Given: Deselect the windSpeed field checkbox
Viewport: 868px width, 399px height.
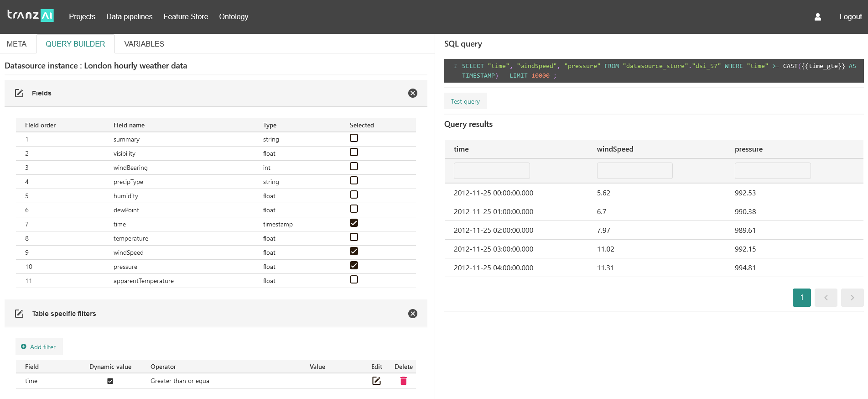Looking at the screenshot, I should (354, 251).
